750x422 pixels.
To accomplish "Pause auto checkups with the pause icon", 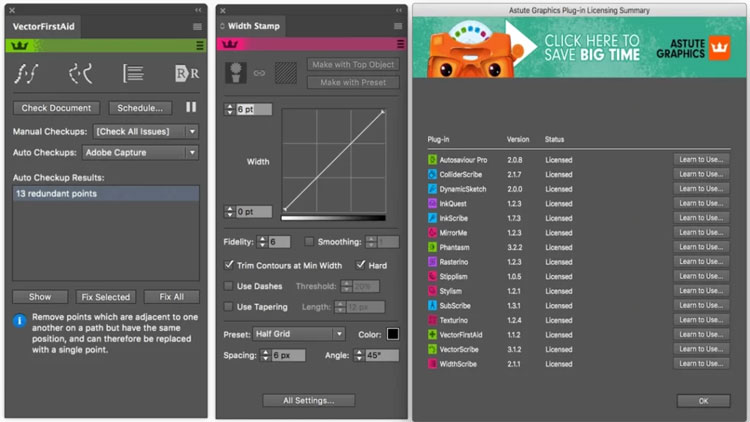I will click(x=191, y=107).
